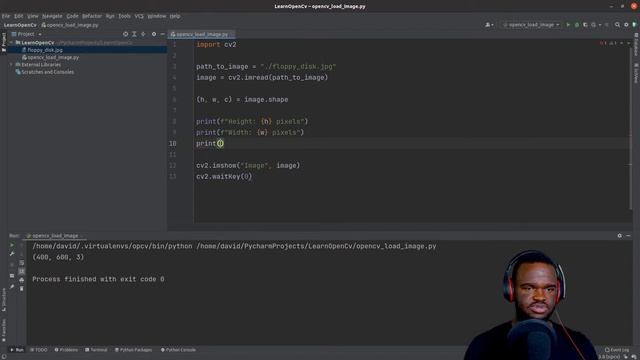
Task: Open the File menu
Action: tap(6, 16)
